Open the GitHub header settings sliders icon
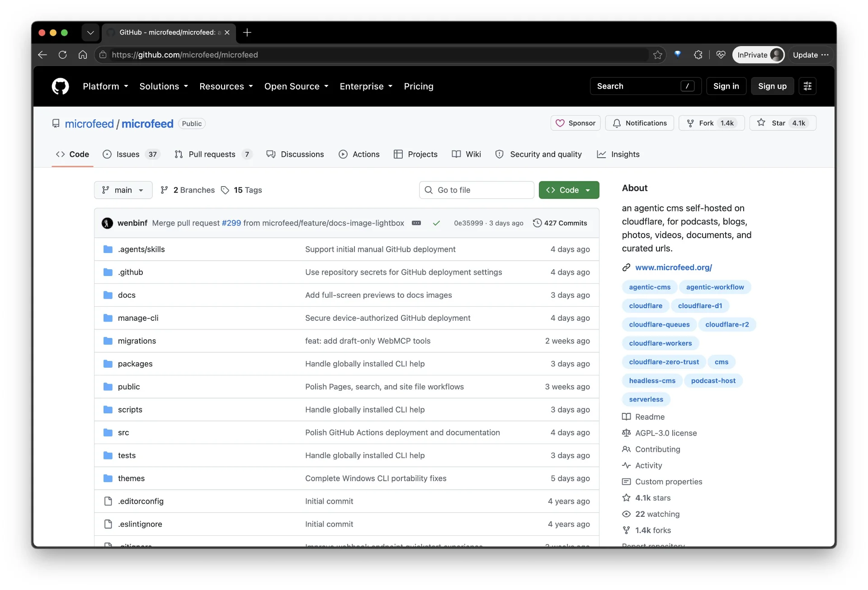868x590 pixels. pyautogui.click(x=807, y=86)
